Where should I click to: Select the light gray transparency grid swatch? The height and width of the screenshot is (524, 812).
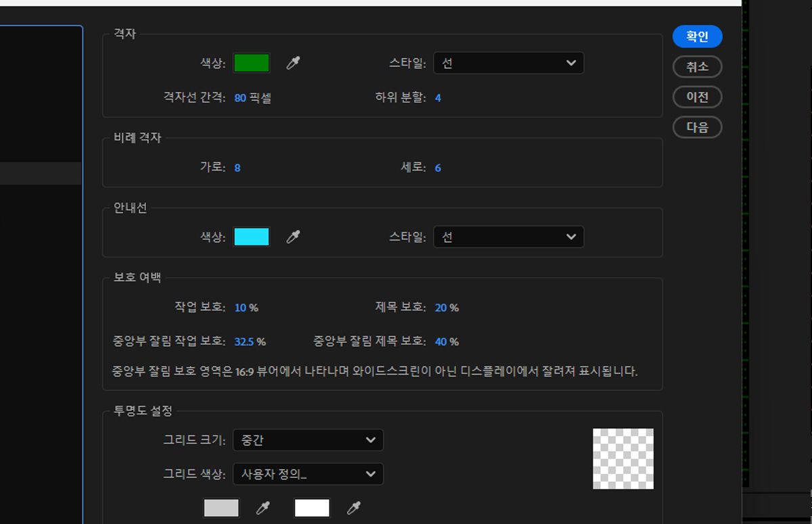pos(221,508)
